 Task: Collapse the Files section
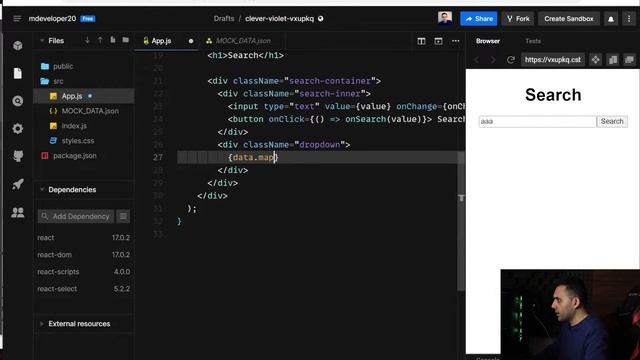point(42,41)
